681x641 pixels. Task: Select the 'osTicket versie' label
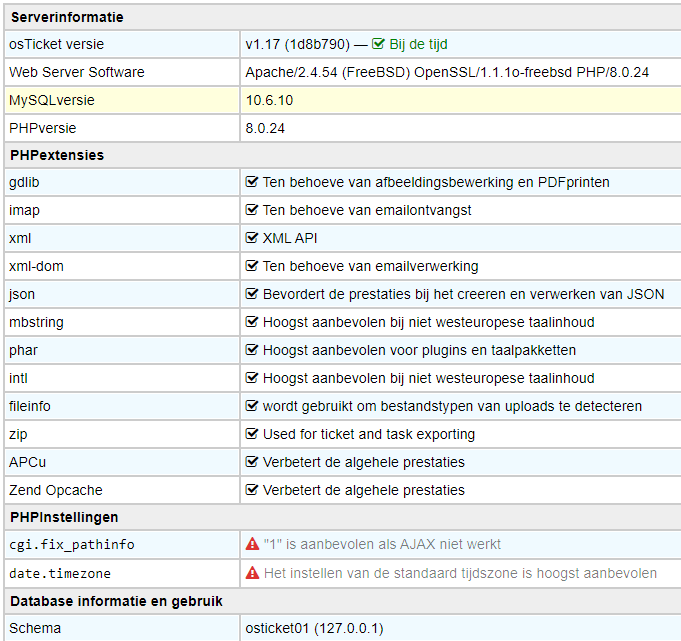(x=56, y=44)
